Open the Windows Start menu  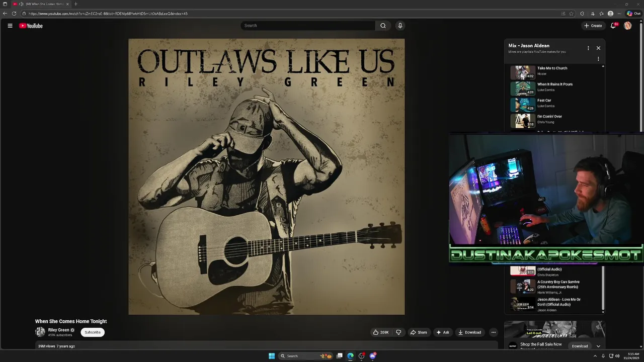272,356
